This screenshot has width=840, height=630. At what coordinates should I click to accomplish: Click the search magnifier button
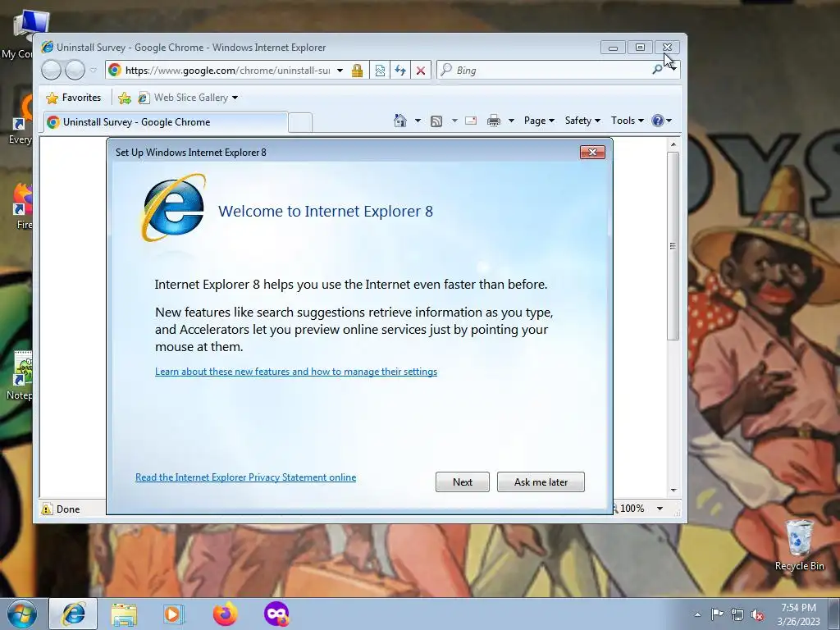(657, 70)
